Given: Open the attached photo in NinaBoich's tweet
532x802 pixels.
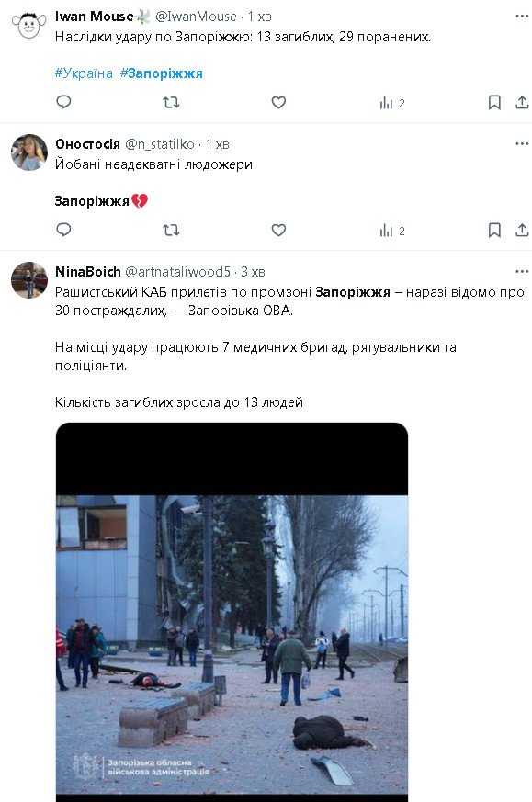Looking at the screenshot, I should pyautogui.click(x=232, y=612).
